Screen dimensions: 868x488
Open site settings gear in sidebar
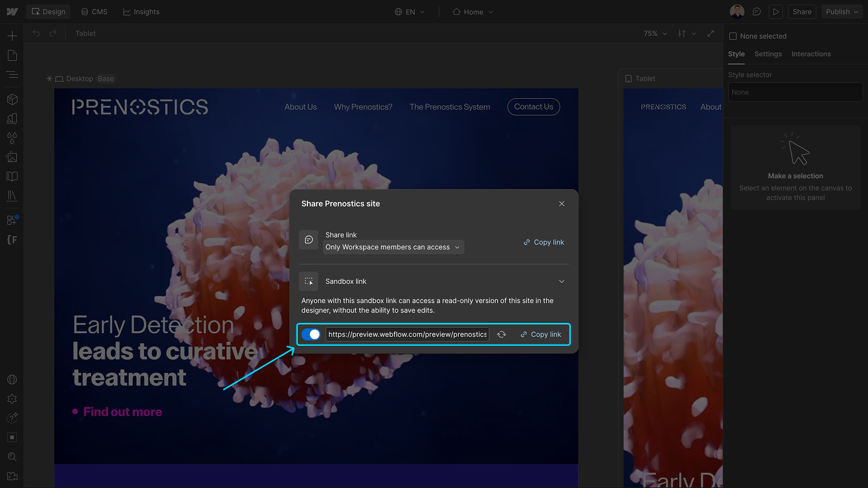coord(12,399)
